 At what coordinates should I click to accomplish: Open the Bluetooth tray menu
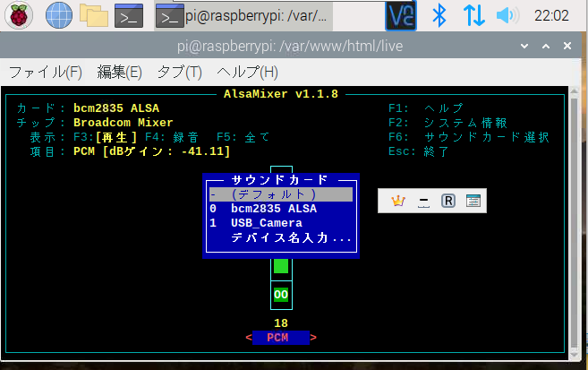[x=439, y=16]
